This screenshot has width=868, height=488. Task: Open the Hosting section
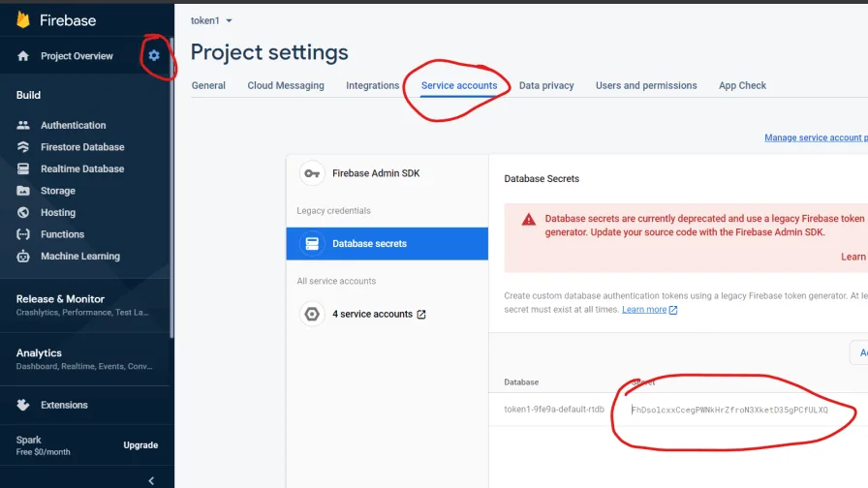(x=57, y=212)
